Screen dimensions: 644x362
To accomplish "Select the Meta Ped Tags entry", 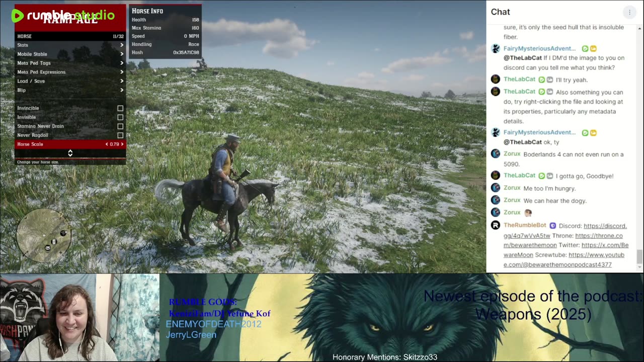I will click(70, 63).
